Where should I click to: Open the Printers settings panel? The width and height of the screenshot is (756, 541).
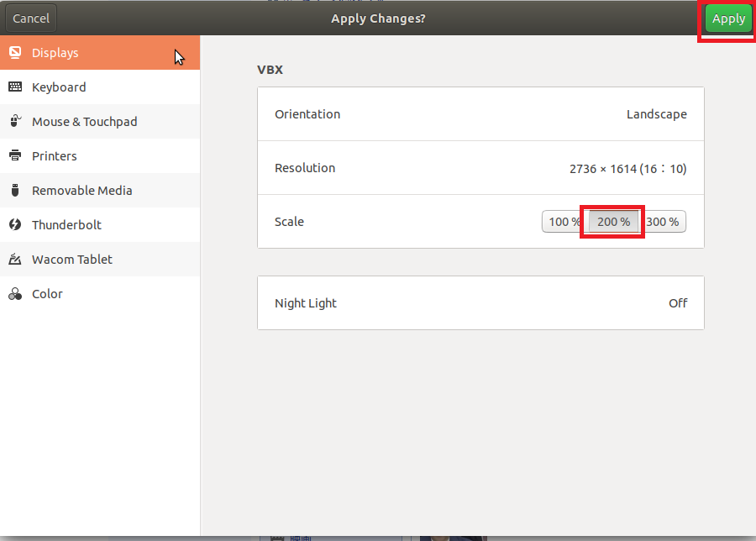[x=55, y=156]
